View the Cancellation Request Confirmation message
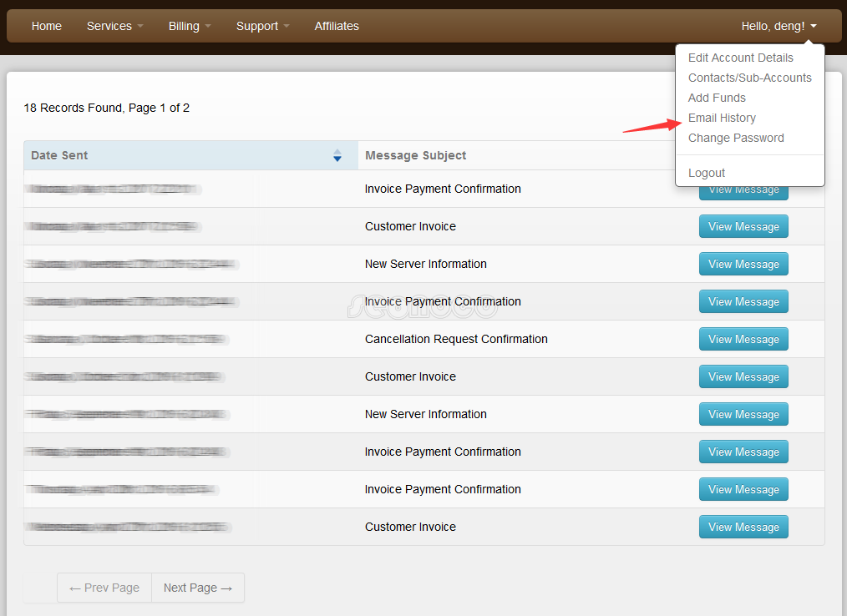Screen dimensions: 847x616 coord(743,340)
